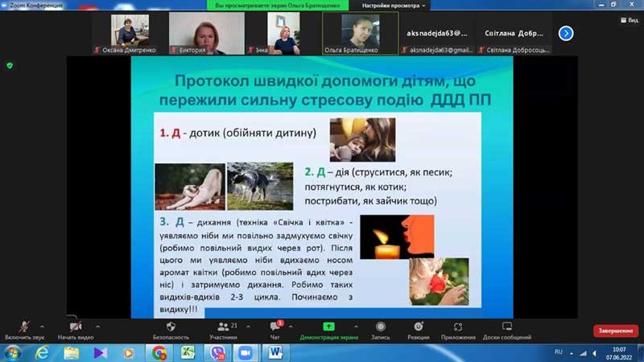Show next participants with blue arrow

coord(566,33)
